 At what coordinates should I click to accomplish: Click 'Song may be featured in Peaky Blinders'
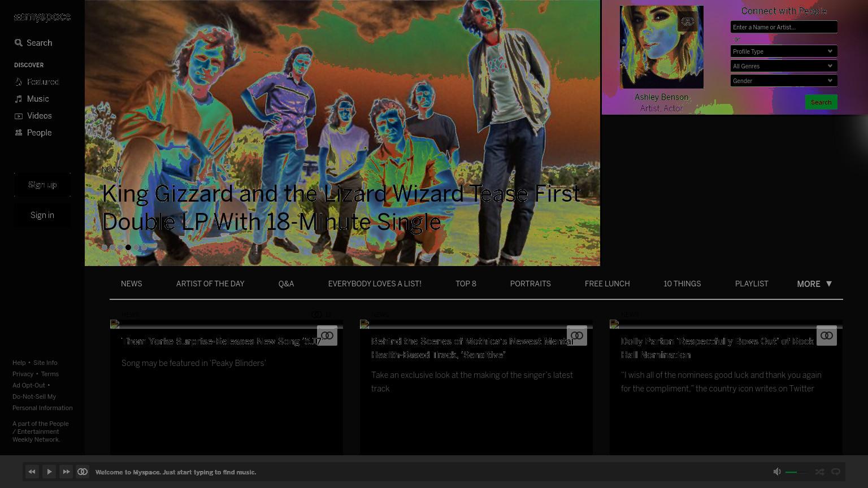tap(193, 363)
